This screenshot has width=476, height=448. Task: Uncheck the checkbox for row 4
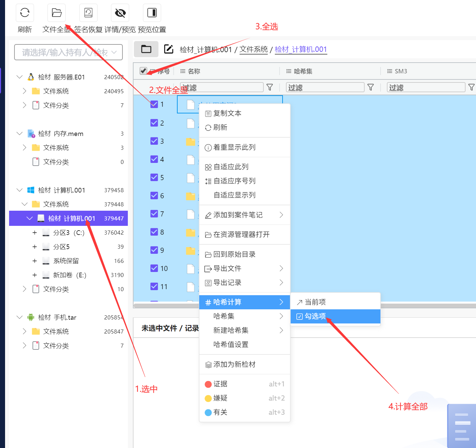click(154, 159)
